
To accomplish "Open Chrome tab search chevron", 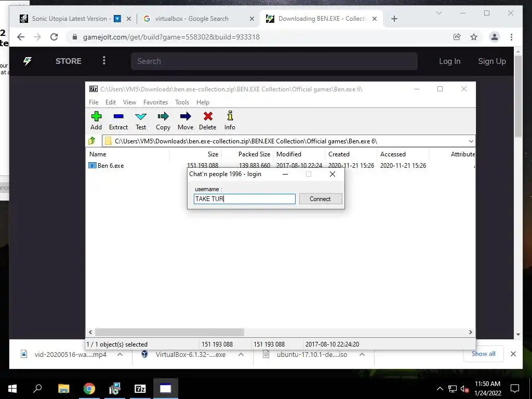I will click(438, 13).
